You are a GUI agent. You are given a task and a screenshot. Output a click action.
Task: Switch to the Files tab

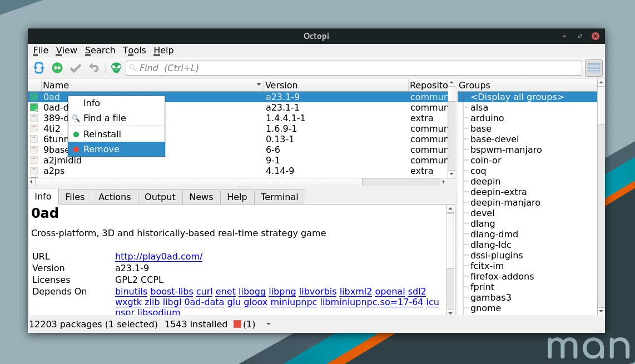75,197
